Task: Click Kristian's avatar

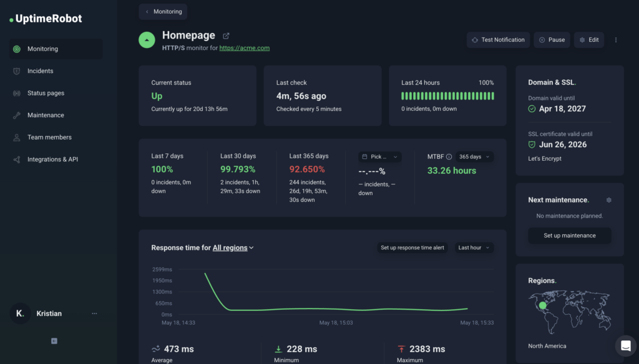Action: pos(20,314)
